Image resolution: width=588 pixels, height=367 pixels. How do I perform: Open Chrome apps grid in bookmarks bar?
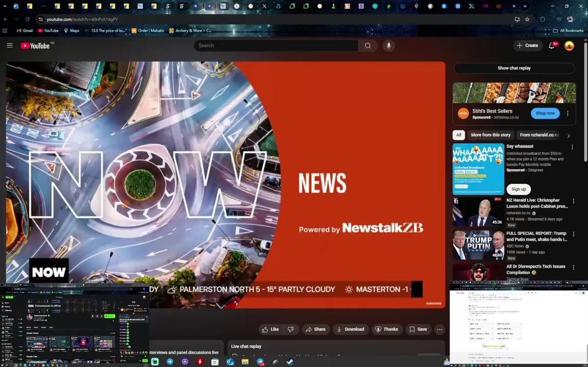click(x=5, y=31)
